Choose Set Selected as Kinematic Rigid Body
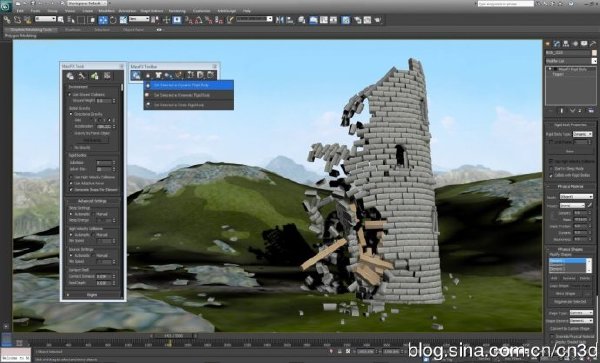Viewport: 600px width, 363px height. pos(189,95)
